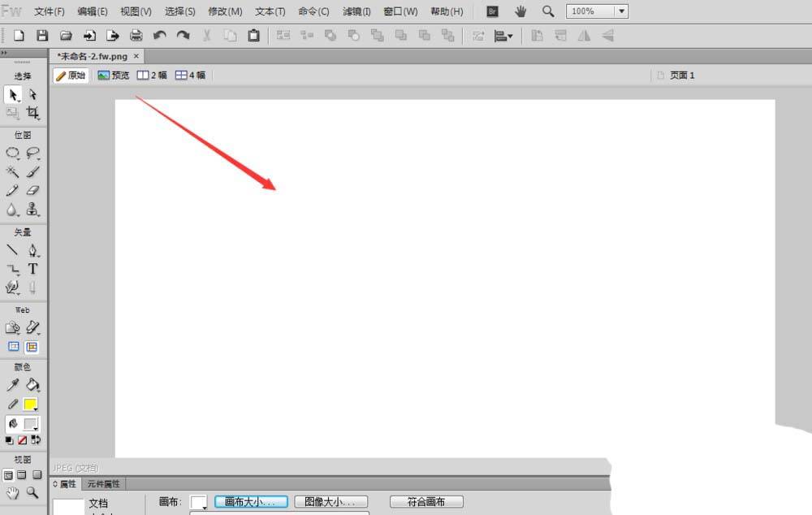This screenshot has width=812, height=515.
Task: Expand the align options dropdown in toolbar
Action: 504,36
